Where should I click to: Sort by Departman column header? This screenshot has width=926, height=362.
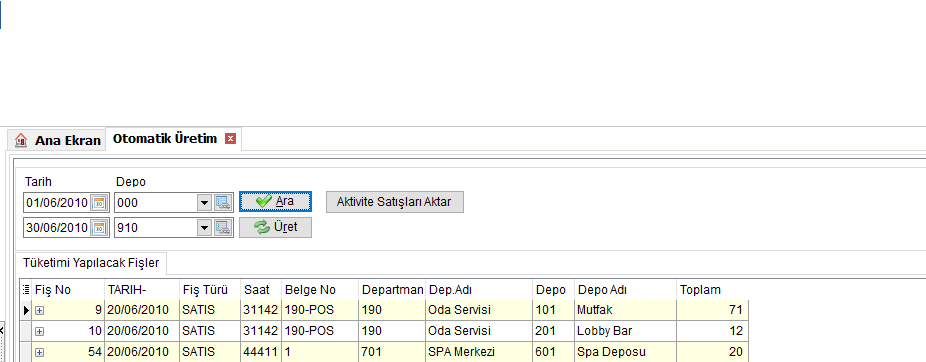392,289
